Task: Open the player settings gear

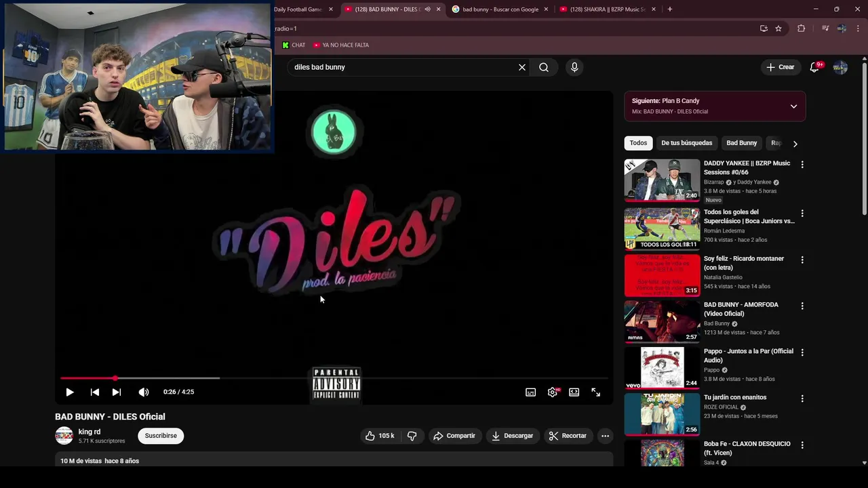Action: [553, 392]
